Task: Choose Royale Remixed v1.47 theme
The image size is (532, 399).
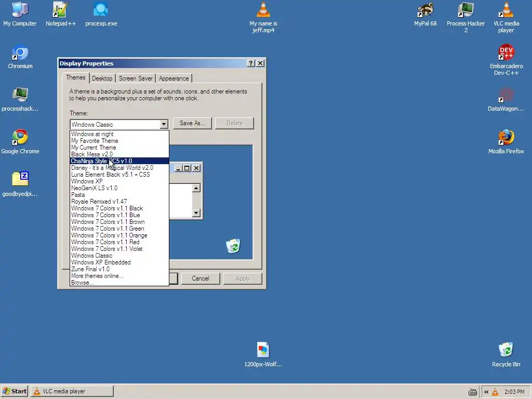Action: coord(119,202)
